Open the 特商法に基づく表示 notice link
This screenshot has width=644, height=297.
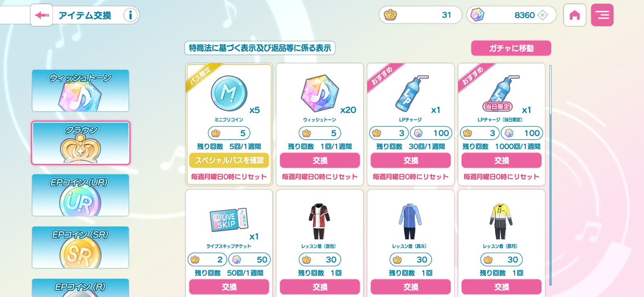coord(260,48)
